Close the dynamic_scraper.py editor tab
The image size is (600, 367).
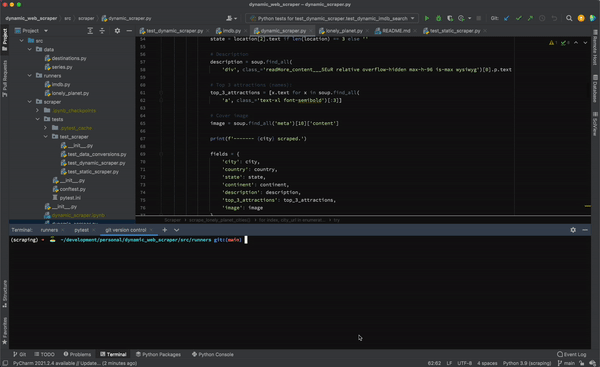311,31
